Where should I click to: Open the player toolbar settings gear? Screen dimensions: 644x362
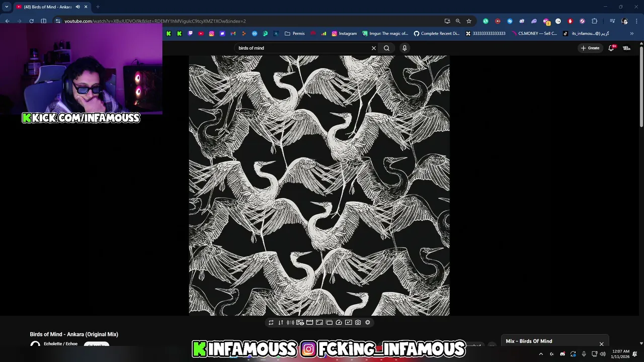click(368, 323)
